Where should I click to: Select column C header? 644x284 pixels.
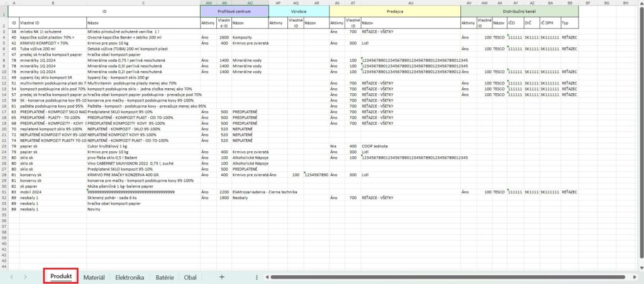pos(143,3)
